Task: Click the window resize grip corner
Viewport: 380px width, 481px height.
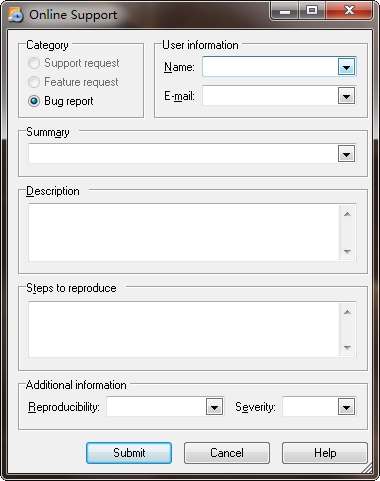Action: 367,468
